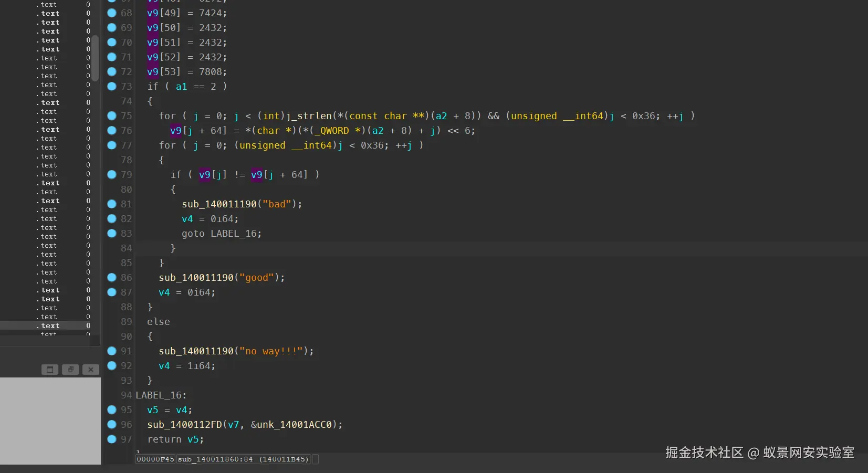Click v9[53] on line 72
The image size is (868, 473).
pos(164,71)
